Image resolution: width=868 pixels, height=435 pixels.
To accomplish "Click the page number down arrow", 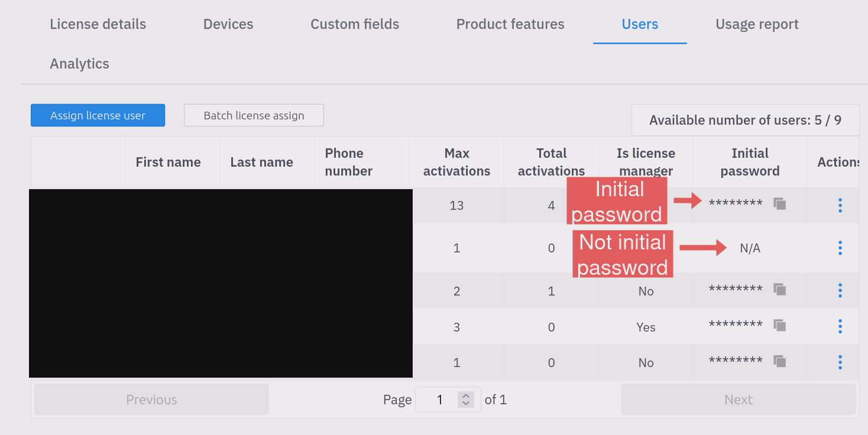I will (x=465, y=403).
